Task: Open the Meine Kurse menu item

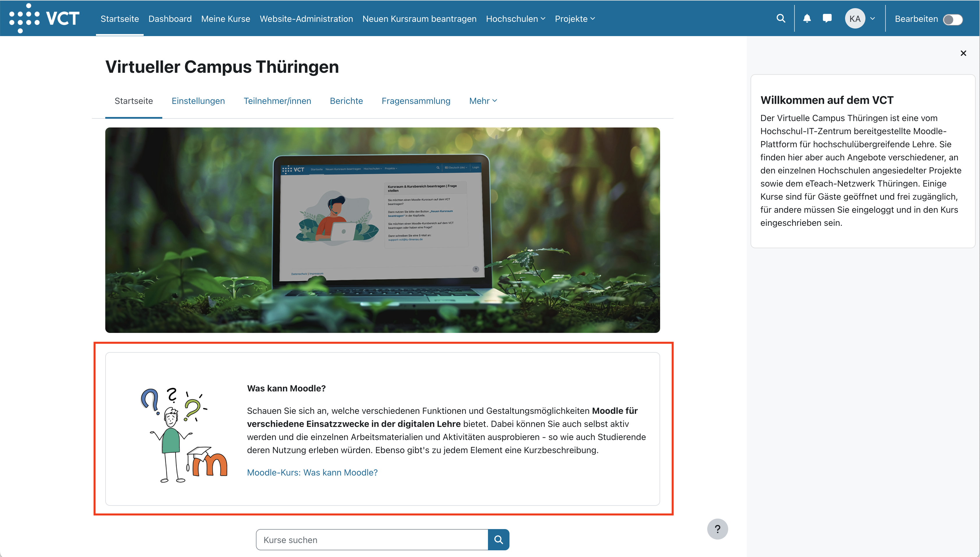Action: (x=225, y=18)
